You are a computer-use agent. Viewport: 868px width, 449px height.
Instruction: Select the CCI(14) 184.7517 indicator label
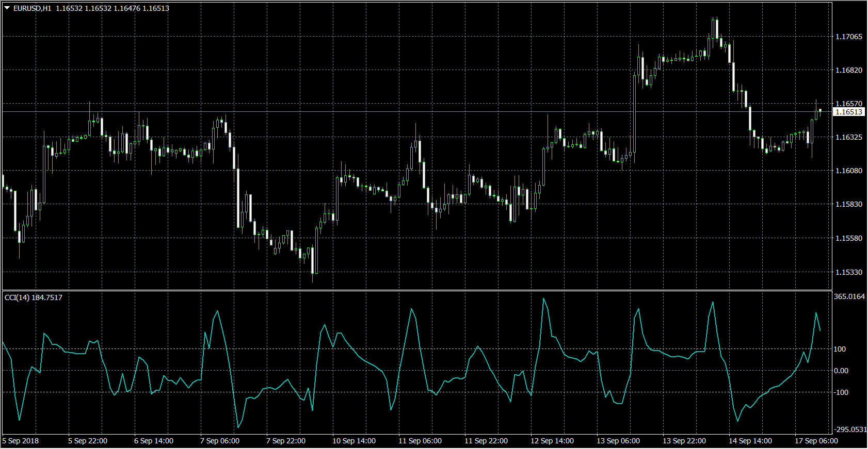(34, 297)
